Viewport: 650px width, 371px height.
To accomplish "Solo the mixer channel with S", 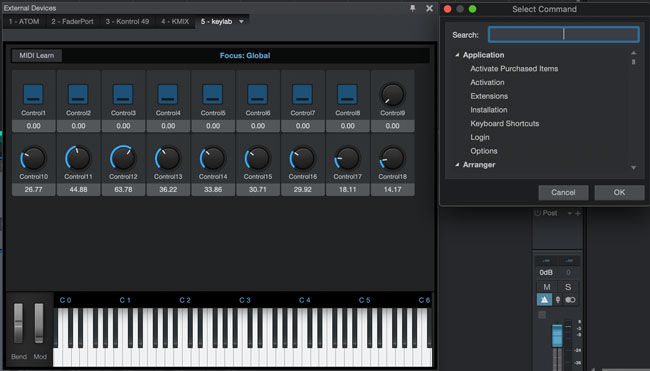I will pyautogui.click(x=568, y=287).
